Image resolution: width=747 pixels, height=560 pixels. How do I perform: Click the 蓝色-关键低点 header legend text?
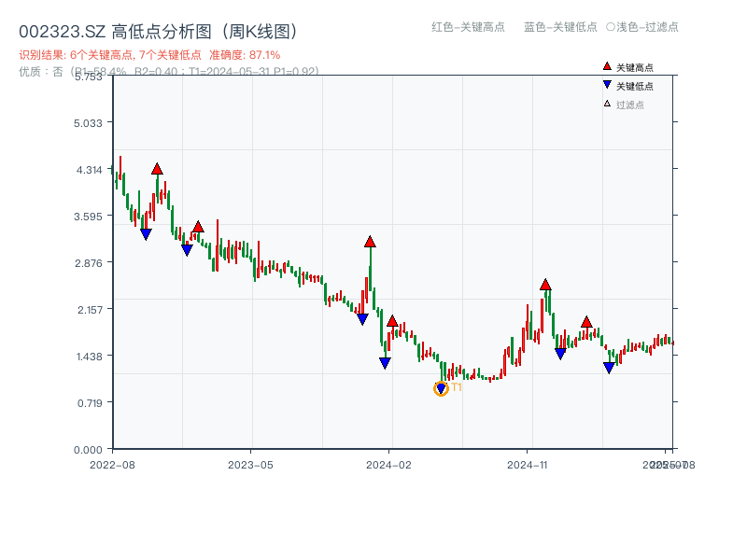pos(560,27)
